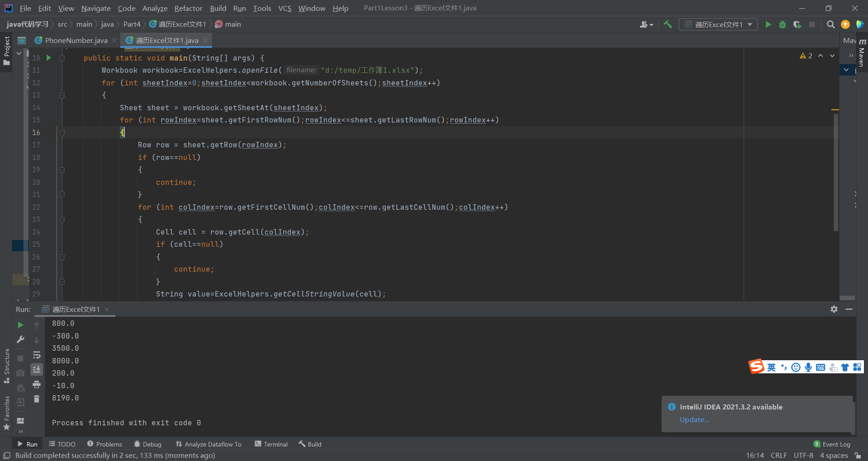Switch Sogou input between English and Chinese
868x461 pixels.
(x=771, y=367)
